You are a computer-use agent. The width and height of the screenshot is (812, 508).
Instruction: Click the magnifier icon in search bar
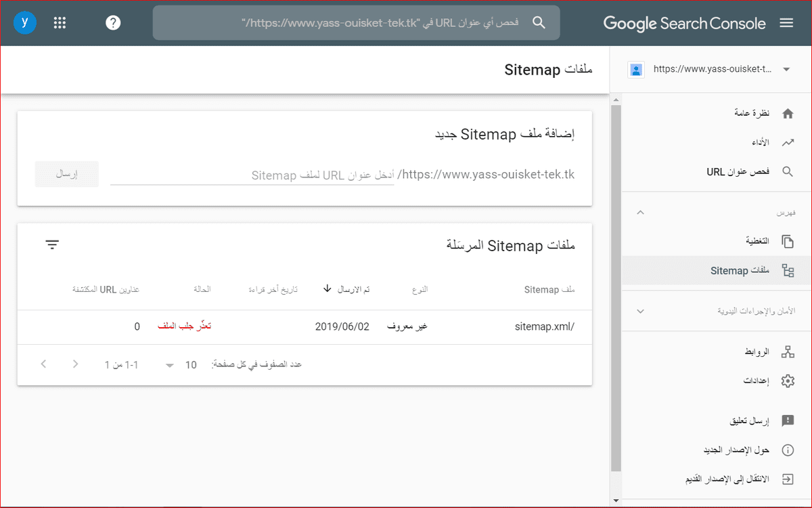pyautogui.click(x=539, y=23)
